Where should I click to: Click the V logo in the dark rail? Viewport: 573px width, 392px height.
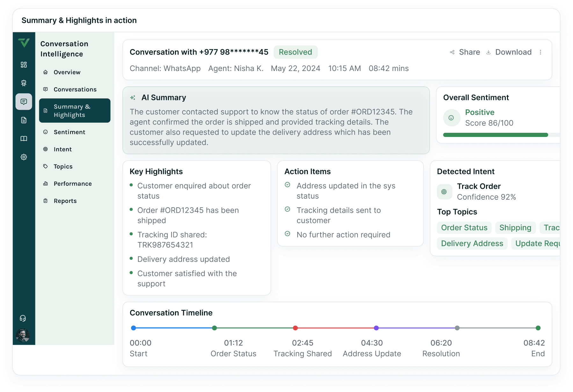pyautogui.click(x=24, y=43)
